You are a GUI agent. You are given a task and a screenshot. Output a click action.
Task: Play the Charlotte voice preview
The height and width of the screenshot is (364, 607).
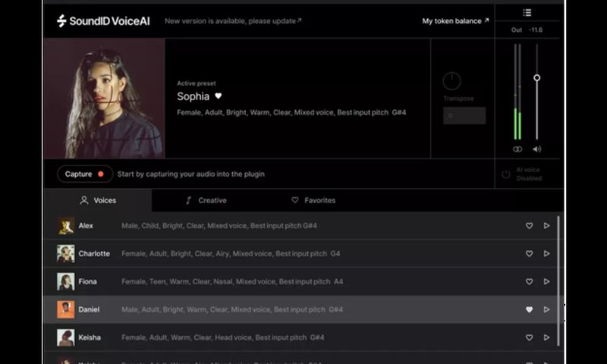tap(546, 253)
